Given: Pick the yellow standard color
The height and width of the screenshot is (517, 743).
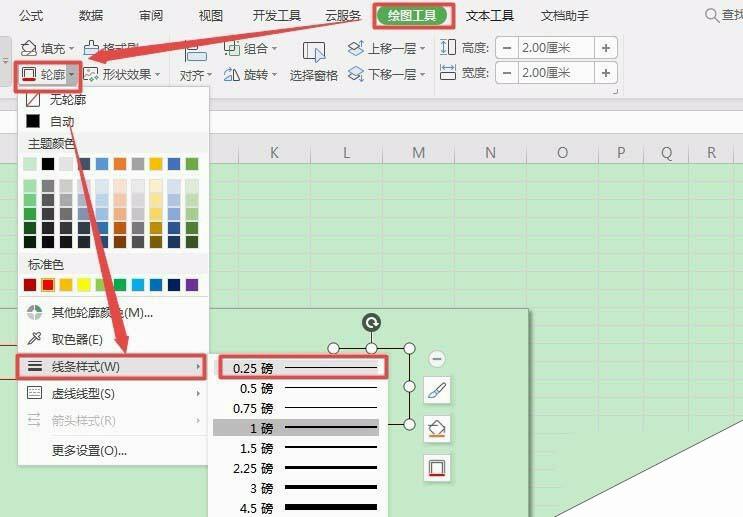Looking at the screenshot, I should (84, 285).
